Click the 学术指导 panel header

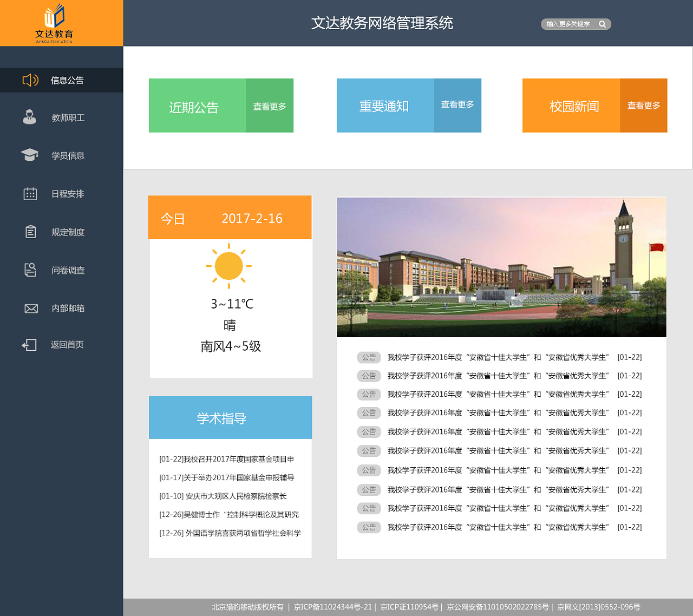pyautogui.click(x=230, y=417)
